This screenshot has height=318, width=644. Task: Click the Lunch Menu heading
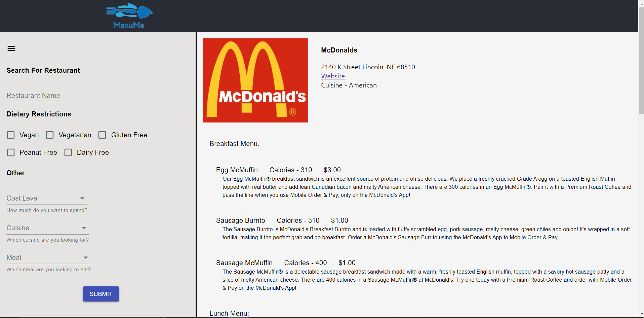coord(229,313)
